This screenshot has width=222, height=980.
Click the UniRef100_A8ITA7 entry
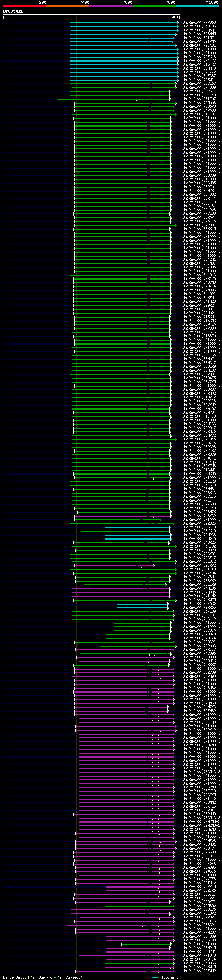coord(199,99)
